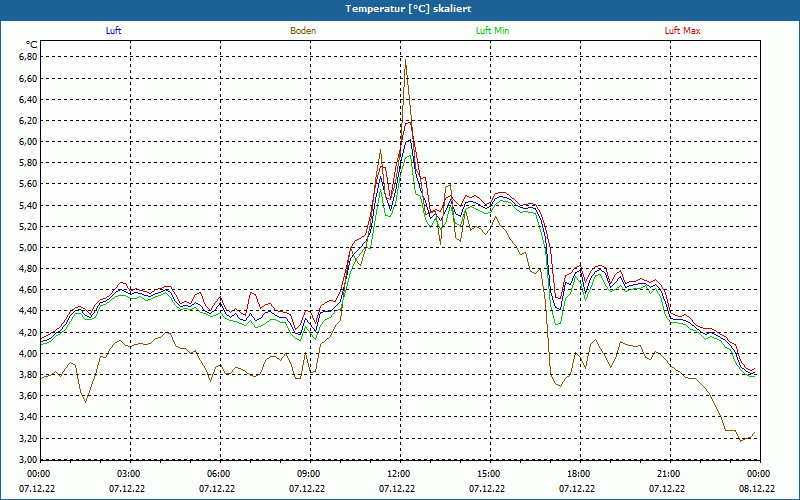Screen dimensions: 800x500
Task: Click the 3,20 y-axis value
Action: pos(28,438)
